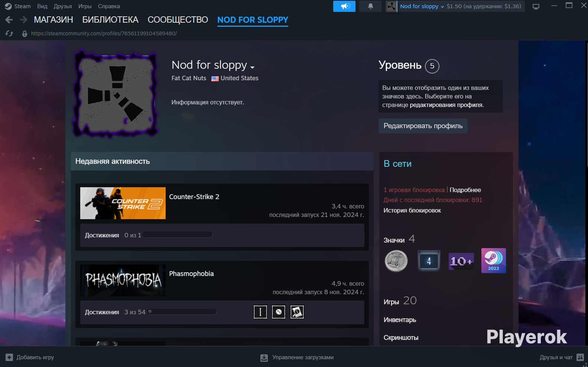Open Управление загрузками downloads manager

303,357
